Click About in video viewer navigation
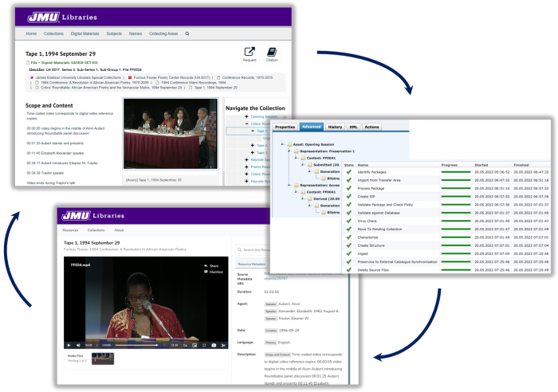This screenshot has height=392, width=558. [x=119, y=230]
